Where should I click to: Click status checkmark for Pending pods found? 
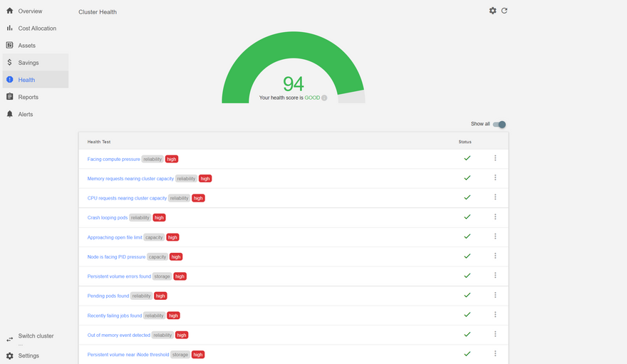[x=467, y=296]
